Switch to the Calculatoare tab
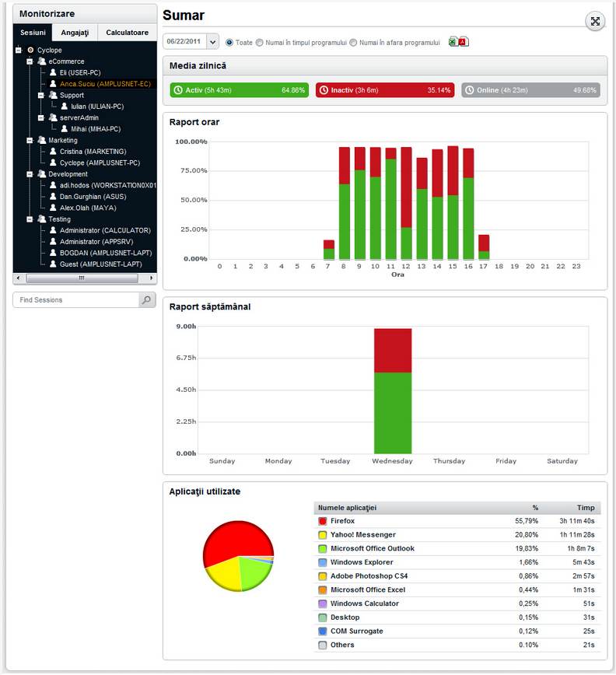 coord(127,33)
